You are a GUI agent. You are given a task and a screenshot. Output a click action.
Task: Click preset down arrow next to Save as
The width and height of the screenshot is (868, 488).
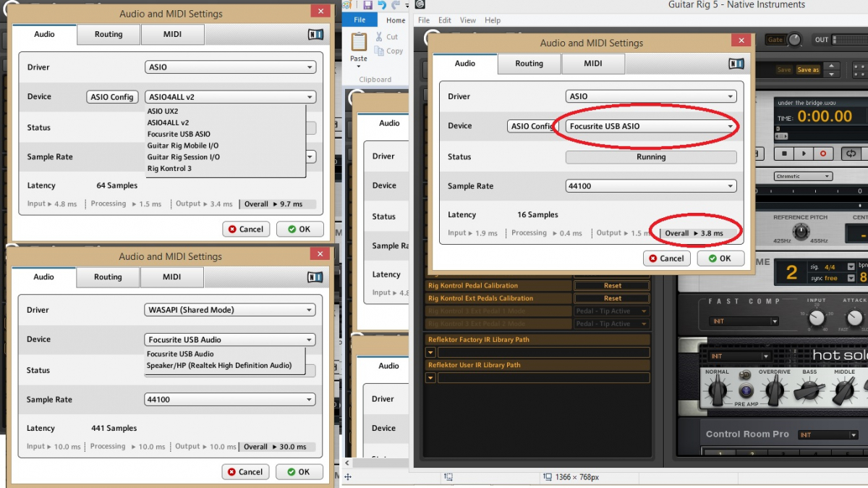click(x=831, y=74)
